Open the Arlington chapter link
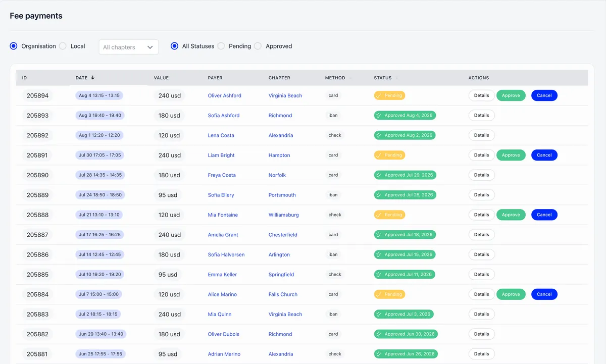 [x=279, y=255]
